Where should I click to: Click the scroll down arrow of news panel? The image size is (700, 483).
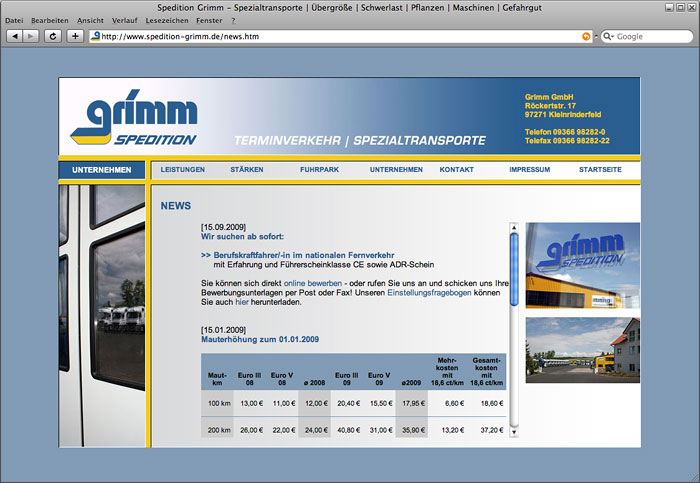514,433
